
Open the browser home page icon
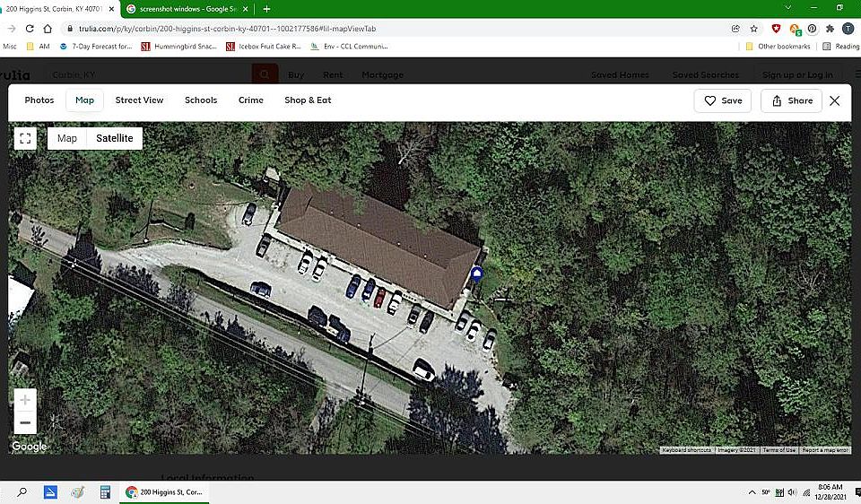[x=48, y=29]
